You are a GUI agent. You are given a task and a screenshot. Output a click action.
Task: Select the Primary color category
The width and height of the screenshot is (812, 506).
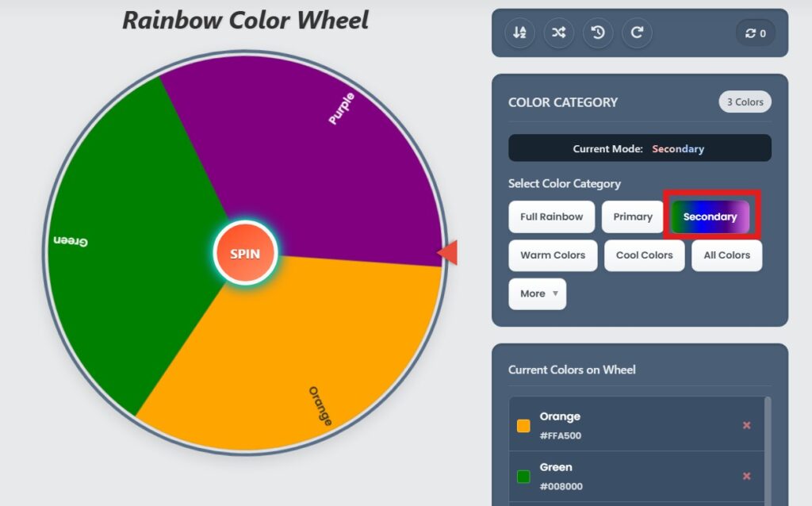pos(632,217)
